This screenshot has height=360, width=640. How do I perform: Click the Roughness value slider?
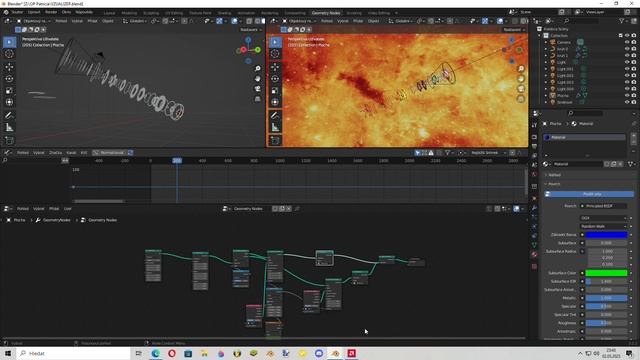[606, 323]
